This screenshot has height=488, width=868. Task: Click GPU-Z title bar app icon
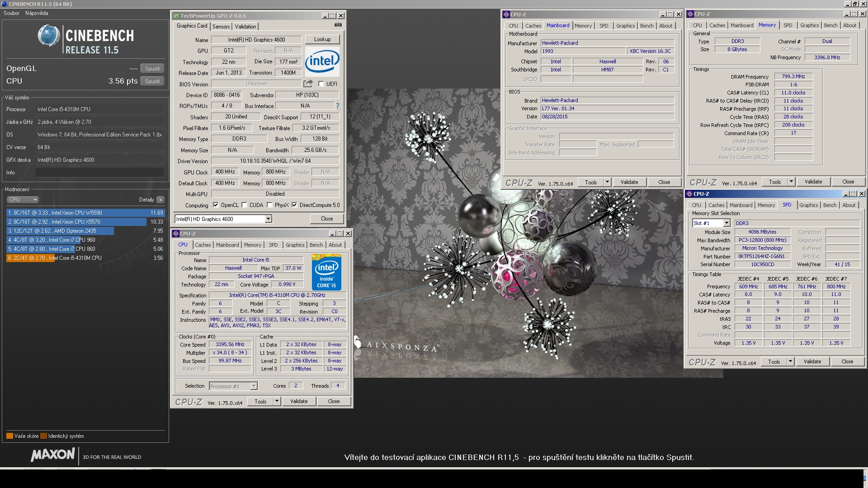pos(176,16)
